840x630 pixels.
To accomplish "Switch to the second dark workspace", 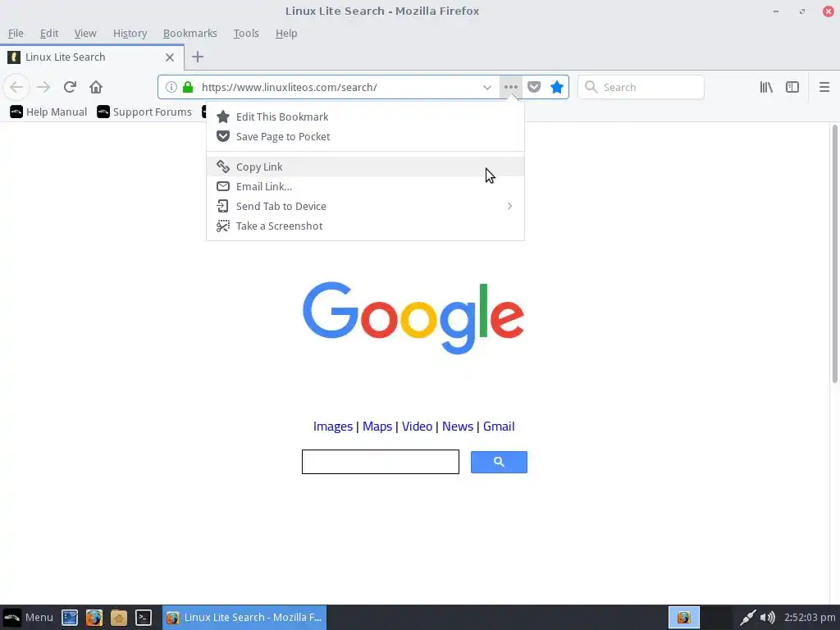I will 716,617.
